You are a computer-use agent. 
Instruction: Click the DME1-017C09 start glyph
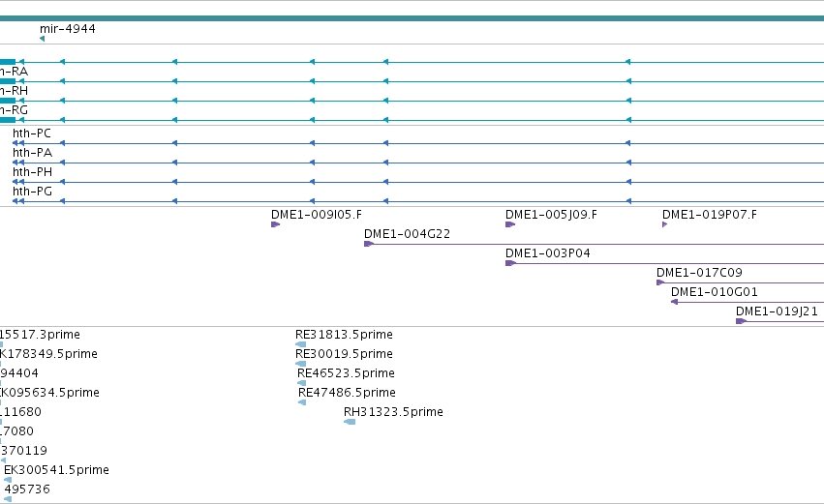pyautogui.click(x=660, y=282)
